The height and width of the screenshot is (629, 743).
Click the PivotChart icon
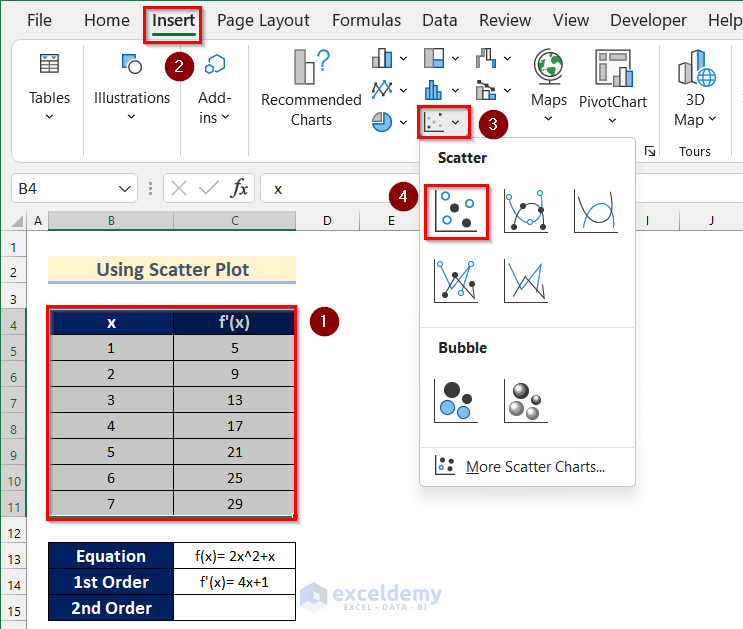(614, 68)
